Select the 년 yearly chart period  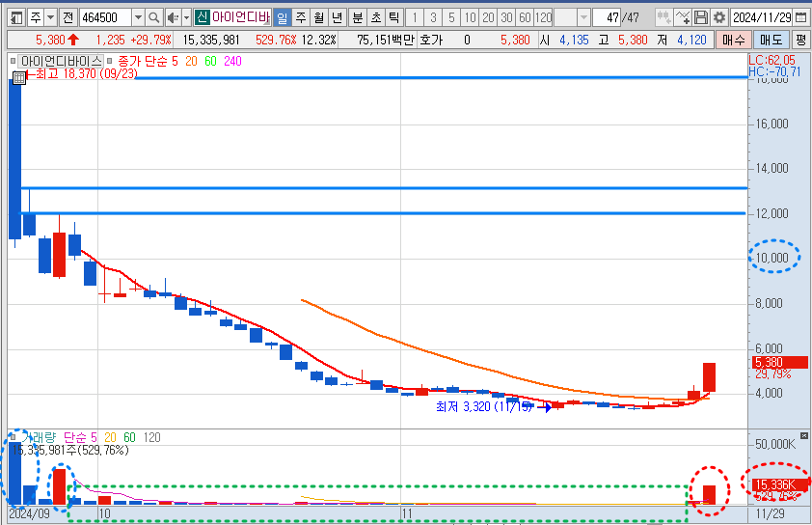pos(338,18)
